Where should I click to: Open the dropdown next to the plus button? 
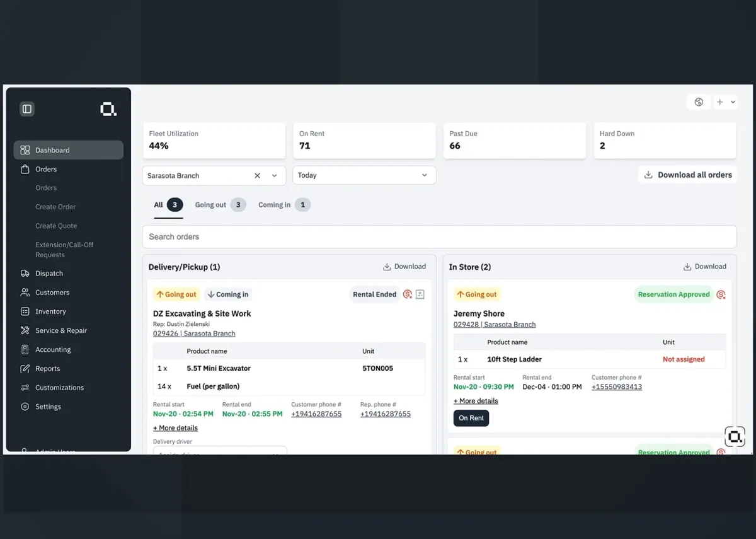(732, 101)
